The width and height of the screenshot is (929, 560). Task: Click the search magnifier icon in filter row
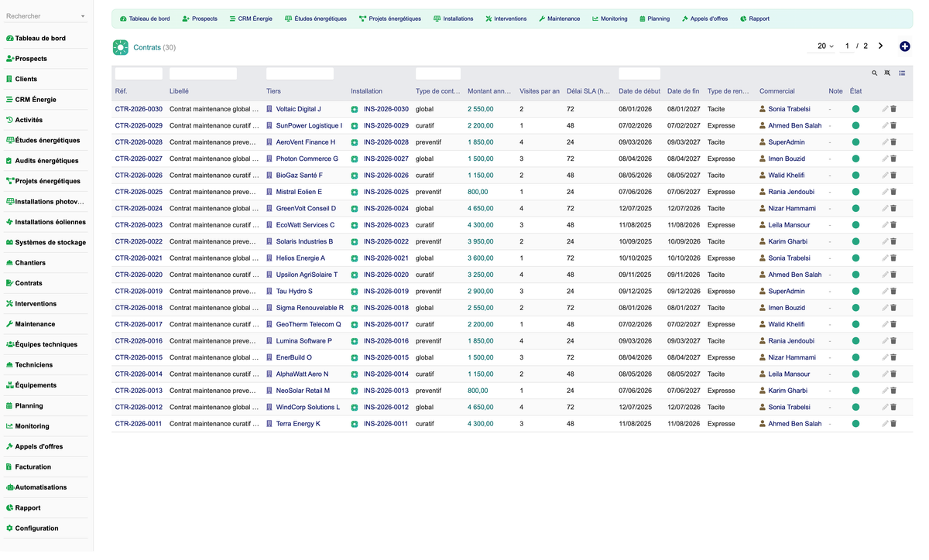tap(875, 73)
